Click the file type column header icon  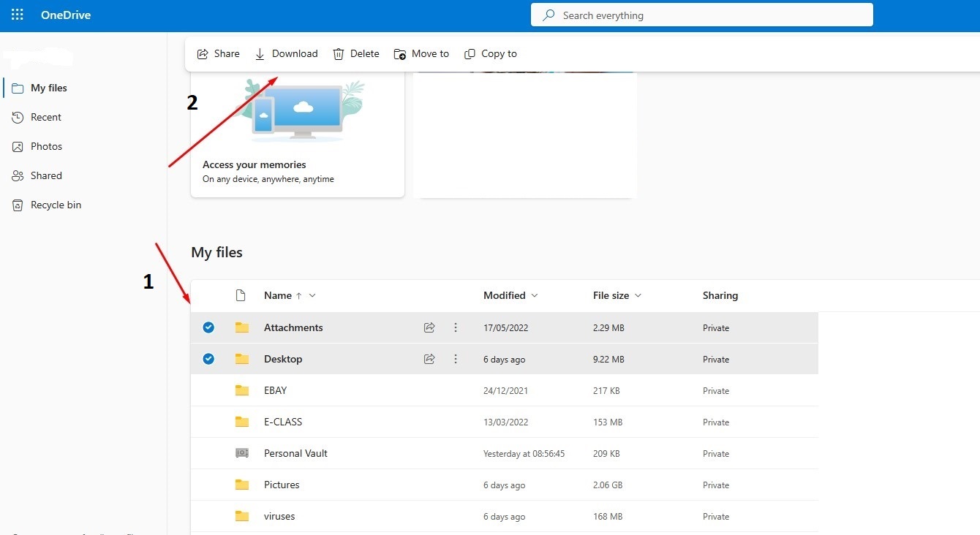pyautogui.click(x=240, y=295)
